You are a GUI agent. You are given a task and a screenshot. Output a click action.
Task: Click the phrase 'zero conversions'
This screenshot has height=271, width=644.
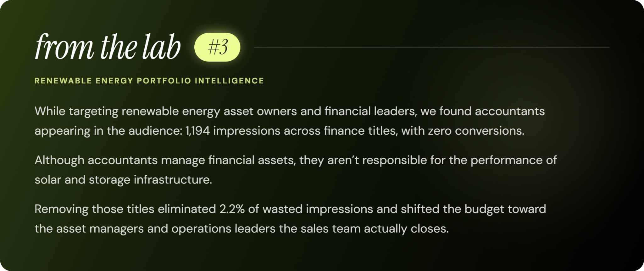pos(476,131)
